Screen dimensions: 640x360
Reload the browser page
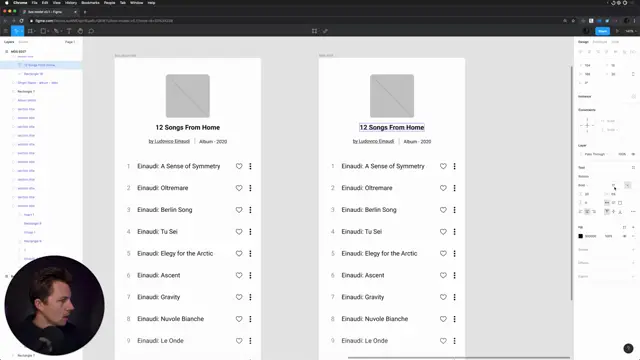[x=22, y=20]
